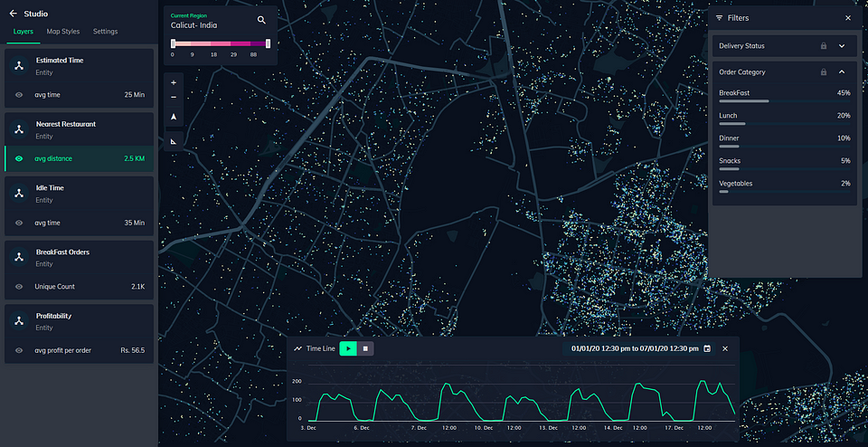Click the Filters panel heading

(x=739, y=18)
